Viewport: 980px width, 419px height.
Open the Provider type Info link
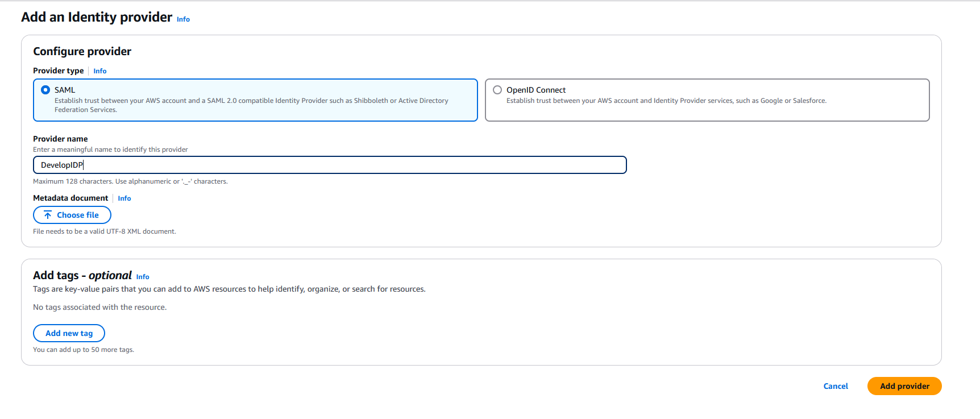tap(100, 71)
